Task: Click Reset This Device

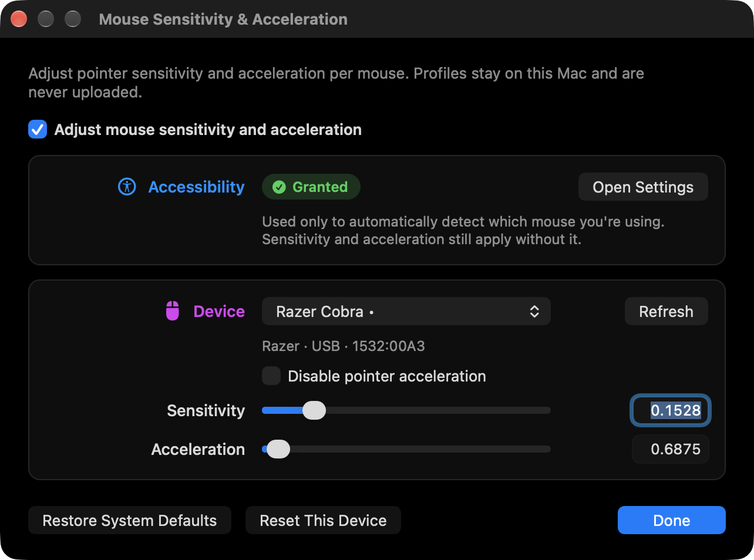Action: pyautogui.click(x=323, y=520)
